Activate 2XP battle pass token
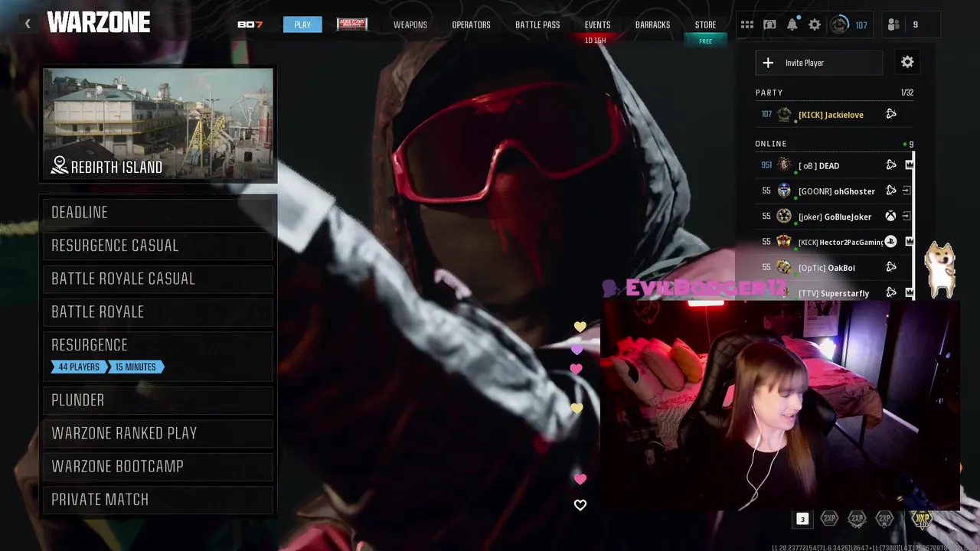980x551 pixels. click(884, 519)
